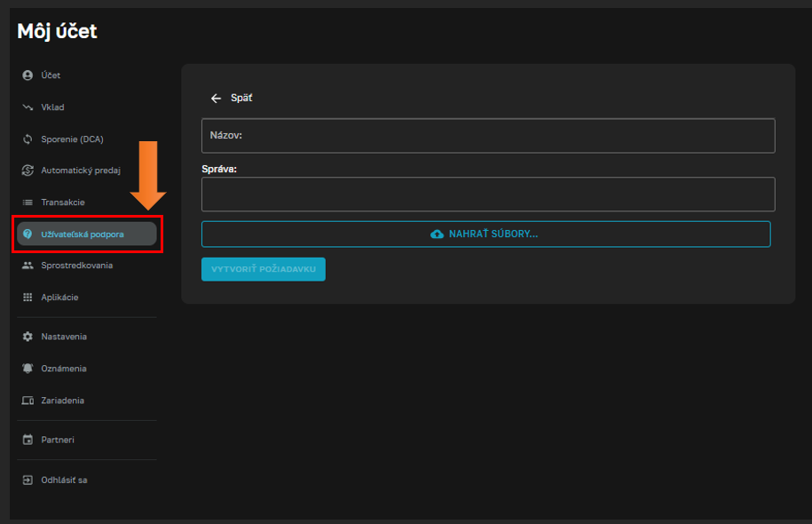Image resolution: width=812 pixels, height=524 pixels.
Task: Click the Transakcie list icon
Action: coord(28,202)
